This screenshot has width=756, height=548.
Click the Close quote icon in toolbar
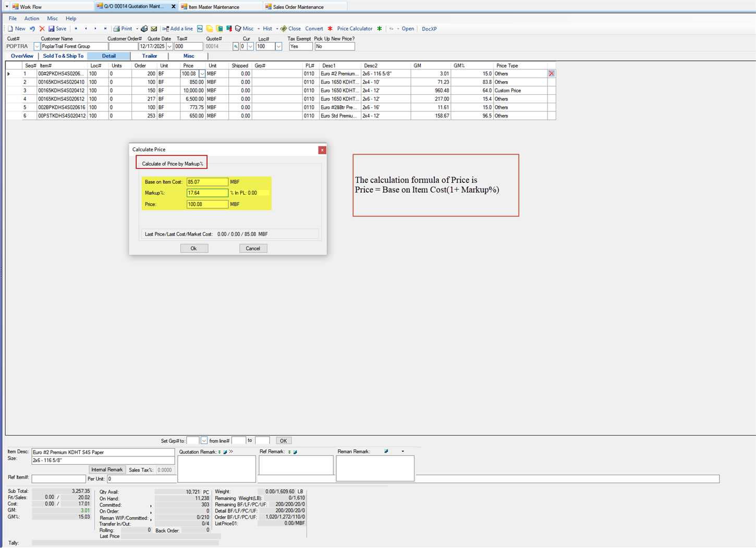[292, 29]
